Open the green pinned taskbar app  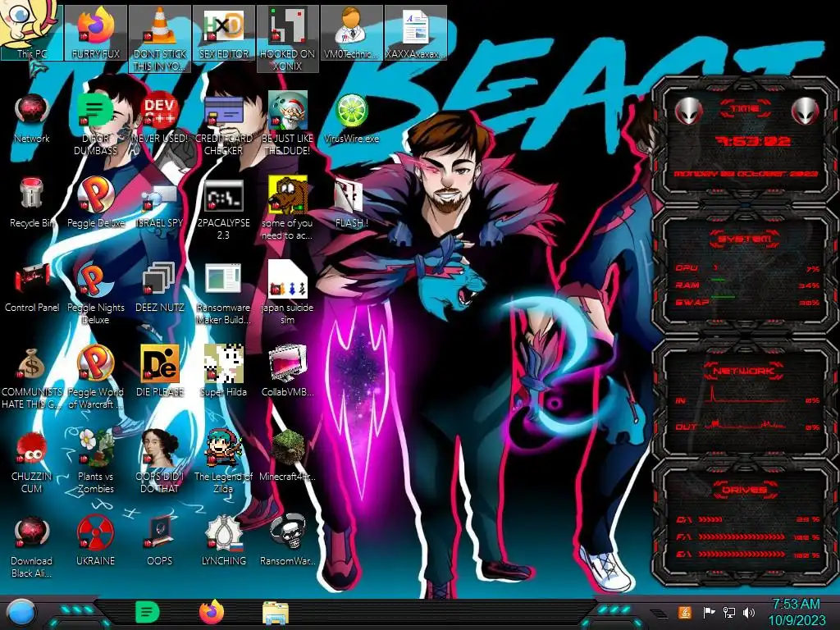148,612
